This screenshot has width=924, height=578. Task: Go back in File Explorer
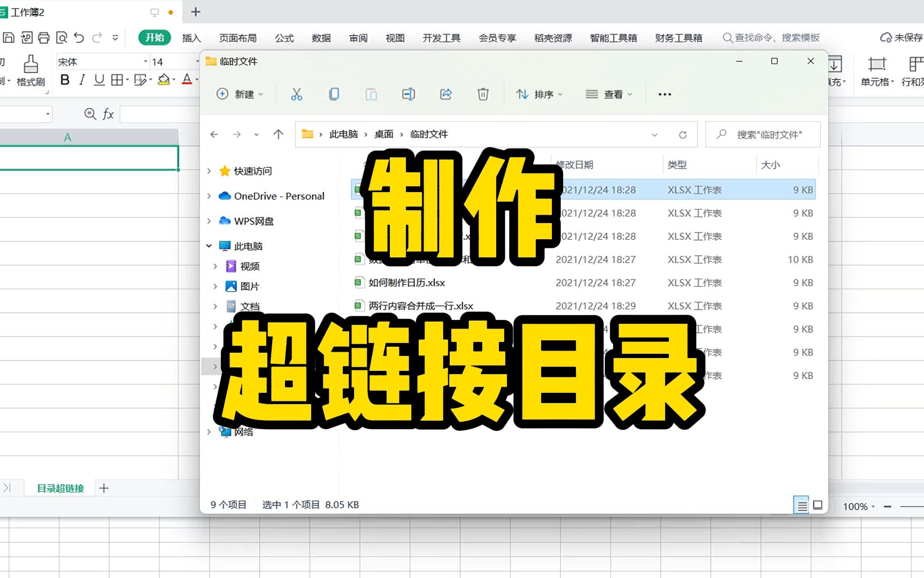click(x=214, y=134)
